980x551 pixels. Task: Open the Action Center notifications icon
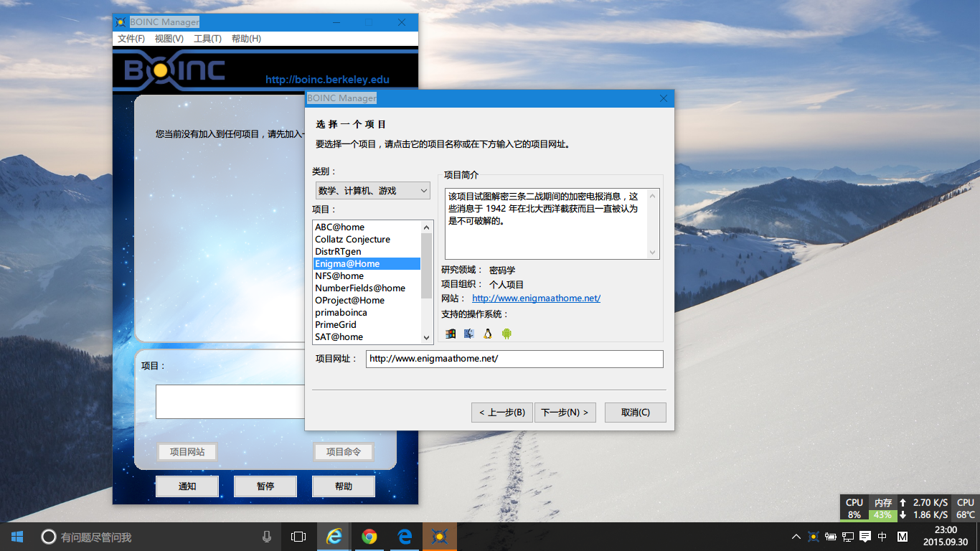865,537
